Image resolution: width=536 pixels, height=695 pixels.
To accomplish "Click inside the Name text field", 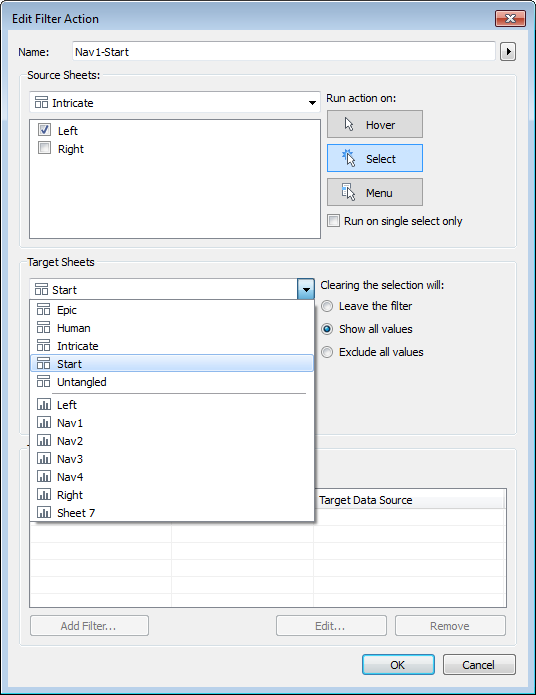I will click(x=284, y=52).
